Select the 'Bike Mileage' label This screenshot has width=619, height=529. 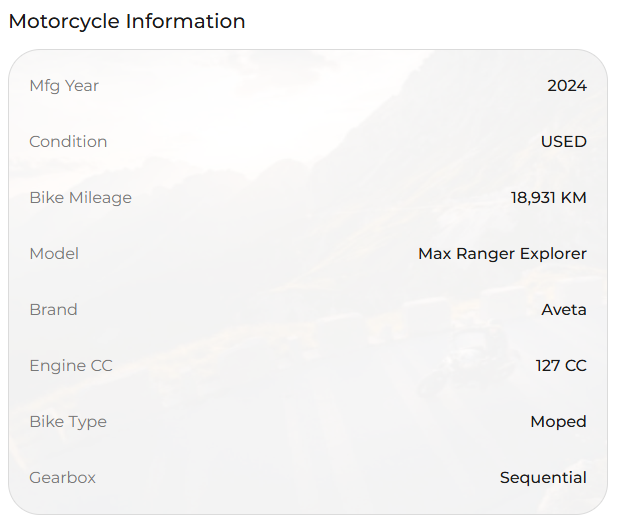81,198
